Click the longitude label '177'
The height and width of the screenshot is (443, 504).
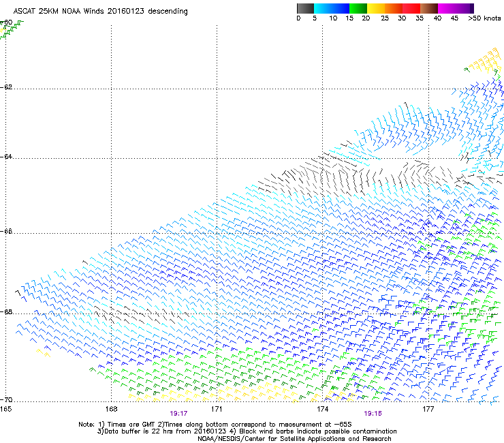428,409
